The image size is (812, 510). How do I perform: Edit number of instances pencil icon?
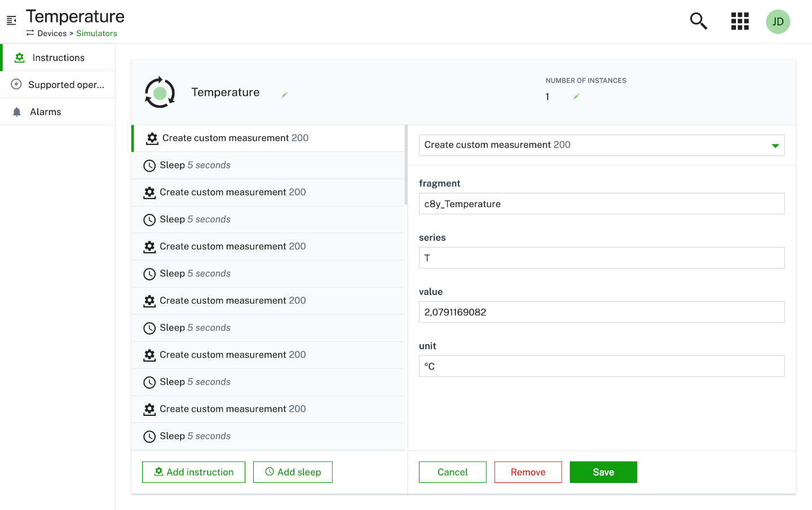(576, 97)
